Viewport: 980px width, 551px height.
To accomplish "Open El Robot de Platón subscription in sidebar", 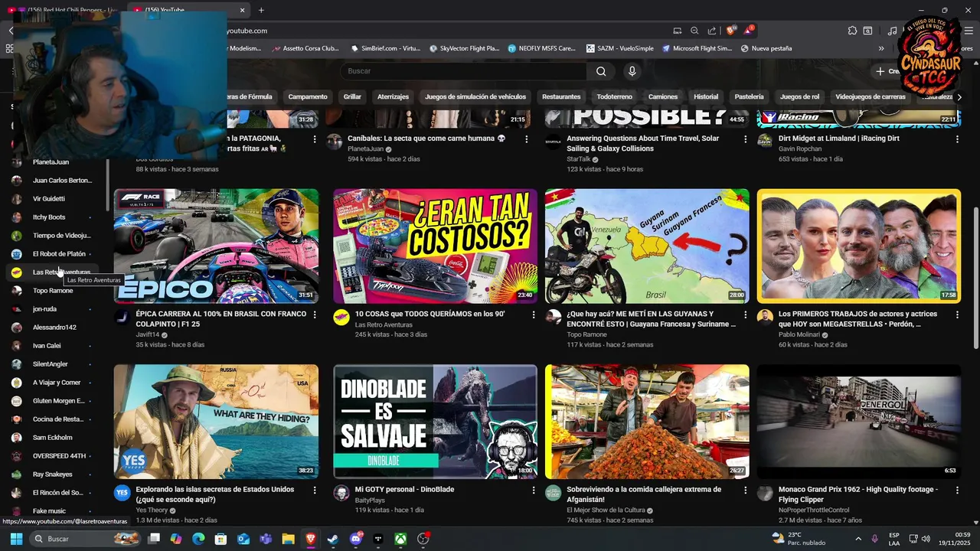I will (52, 254).
